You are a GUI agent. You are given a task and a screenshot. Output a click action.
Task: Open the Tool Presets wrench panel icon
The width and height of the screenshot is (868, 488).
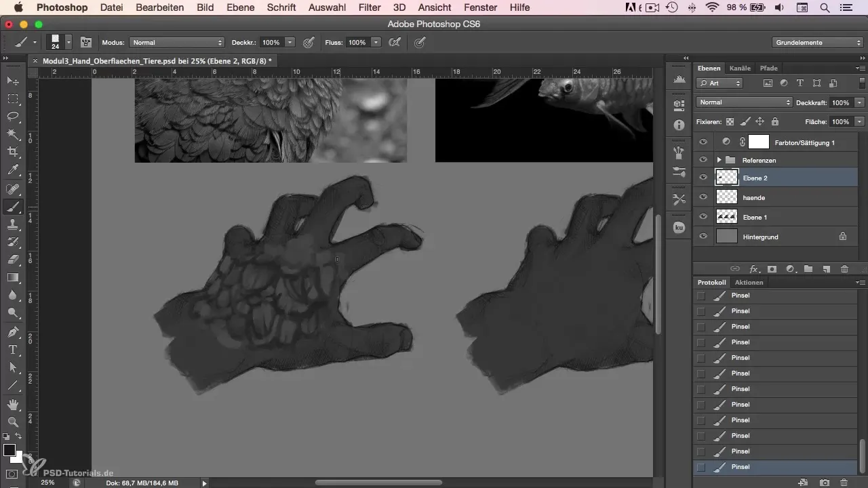[x=679, y=199]
